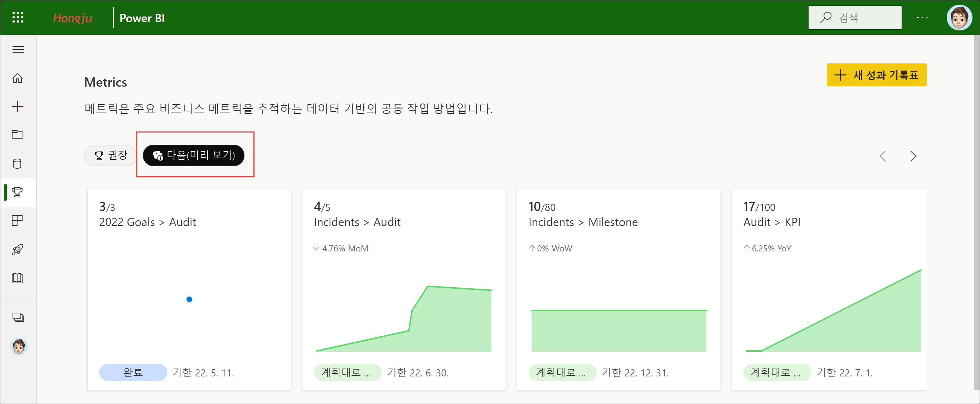Click the Create plus icon in sidebar

(x=18, y=106)
